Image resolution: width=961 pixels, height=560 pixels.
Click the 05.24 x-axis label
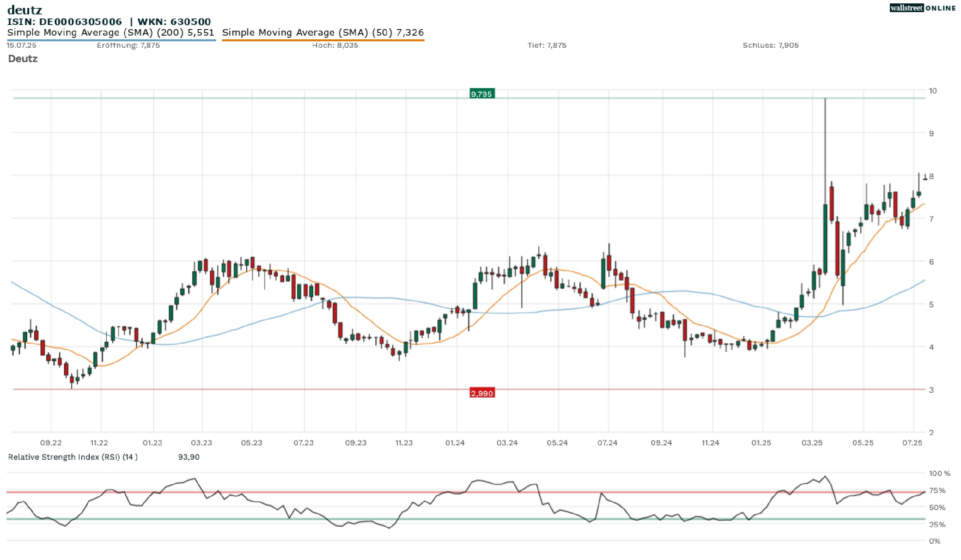[x=557, y=442]
